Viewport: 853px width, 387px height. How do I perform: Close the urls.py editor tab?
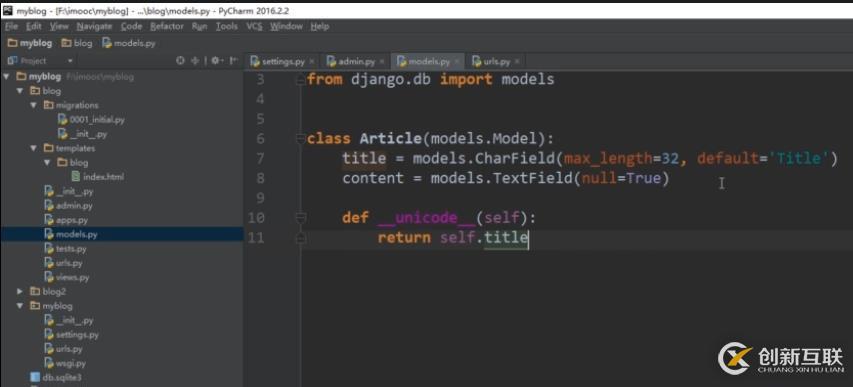[517, 62]
